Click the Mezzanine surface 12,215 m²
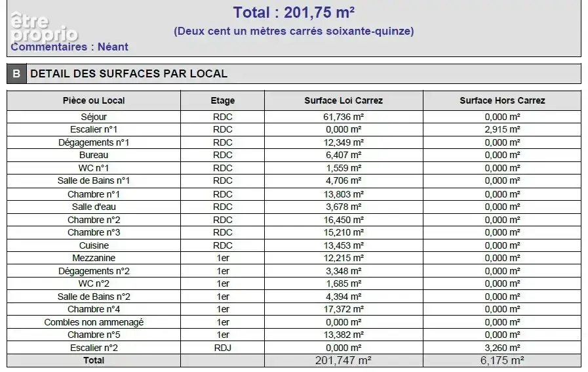Image resolution: width=588 pixels, height=372 pixels. [x=343, y=258]
